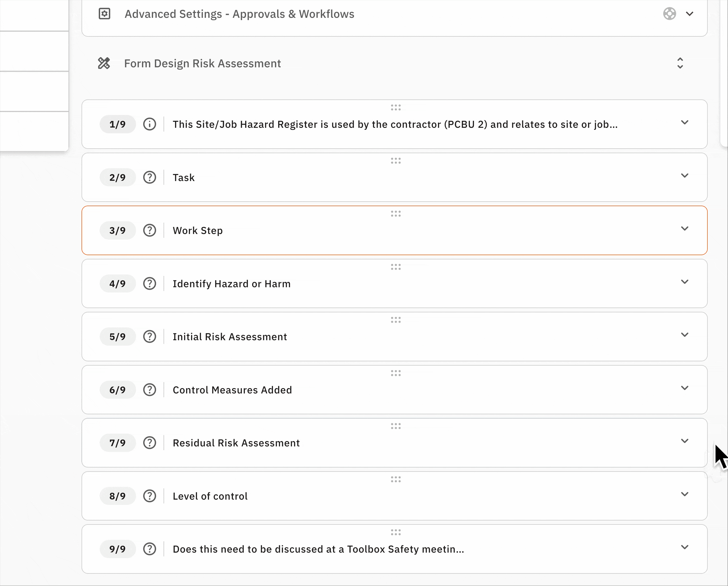Click drag handle dots above Identify Hazard or Harm
Screen dimensions: 728x586
tap(396, 267)
